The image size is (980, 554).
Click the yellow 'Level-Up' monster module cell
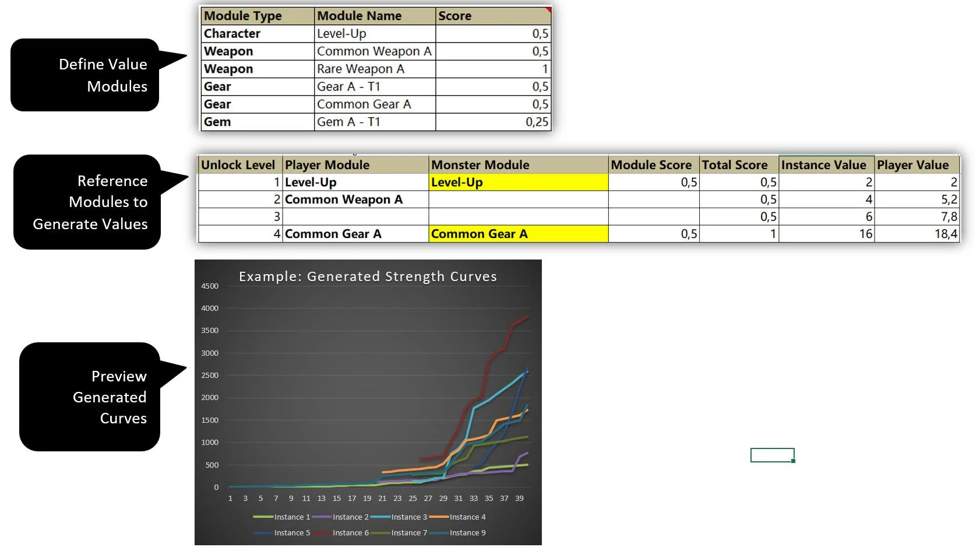point(519,182)
